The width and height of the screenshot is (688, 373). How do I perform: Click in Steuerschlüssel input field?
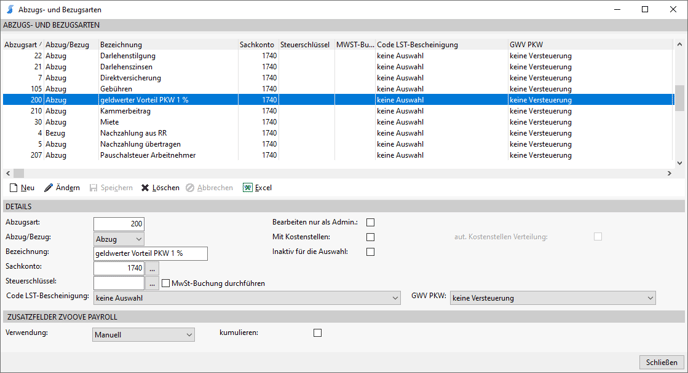pos(119,283)
